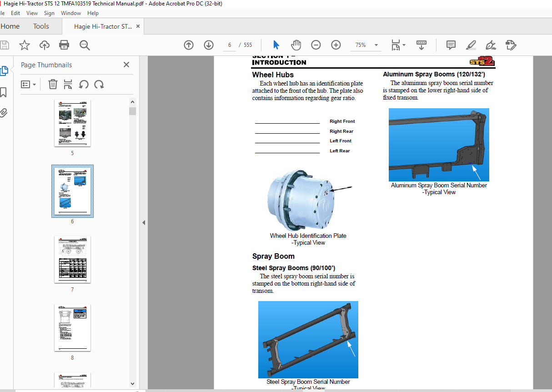Add a comment sticky note

point(451,45)
